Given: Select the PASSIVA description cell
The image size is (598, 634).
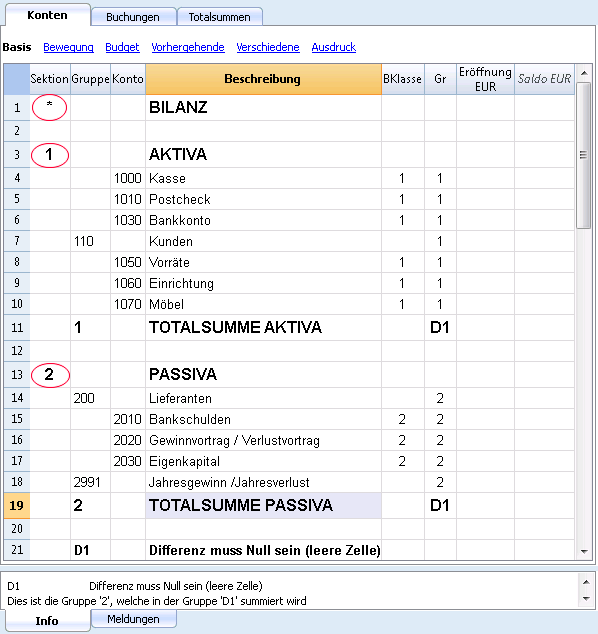Looking at the screenshot, I should click(263, 374).
